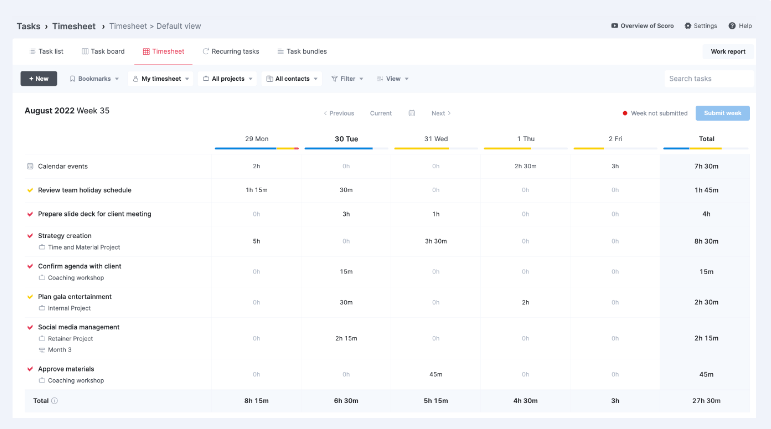Click Plan gala entertainment 2h Thursday cell
The width and height of the screenshot is (771, 429).
[526, 303]
